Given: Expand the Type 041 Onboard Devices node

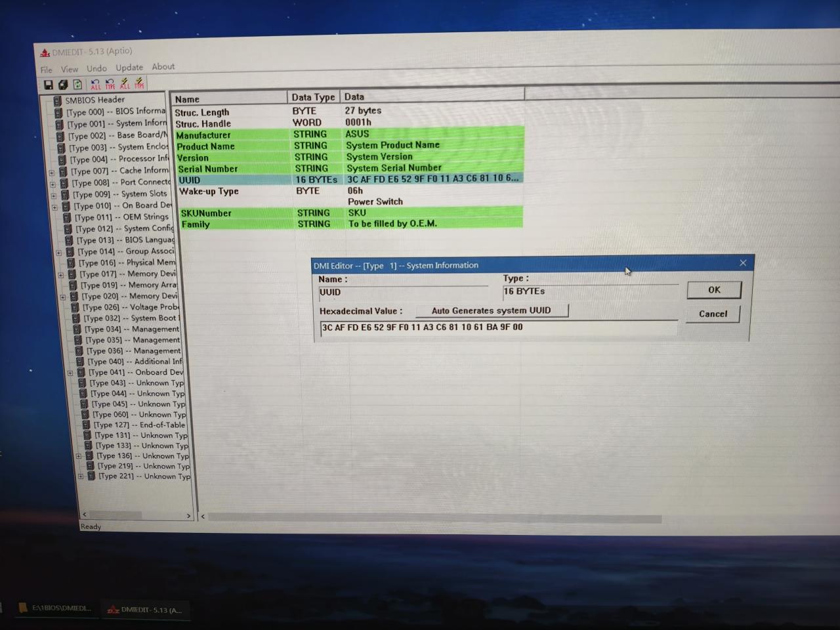Looking at the screenshot, I should pos(70,373).
